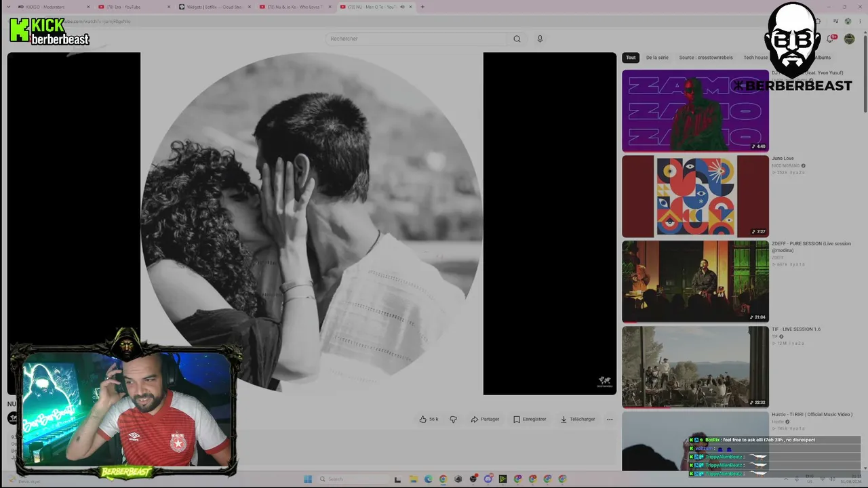Select the Tout filter chip
This screenshot has width=868, height=488.
coord(631,58)
